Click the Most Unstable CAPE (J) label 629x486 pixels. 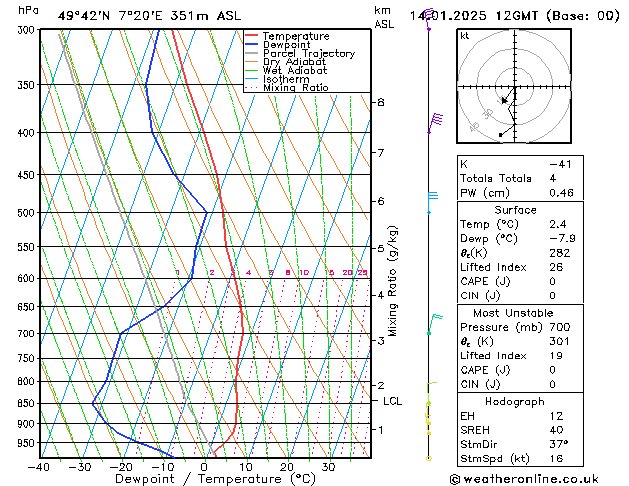tap(485, 370)
